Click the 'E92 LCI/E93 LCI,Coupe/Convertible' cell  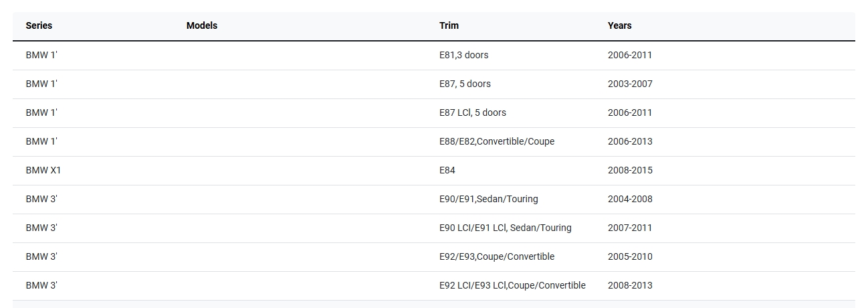click(512, 285)
